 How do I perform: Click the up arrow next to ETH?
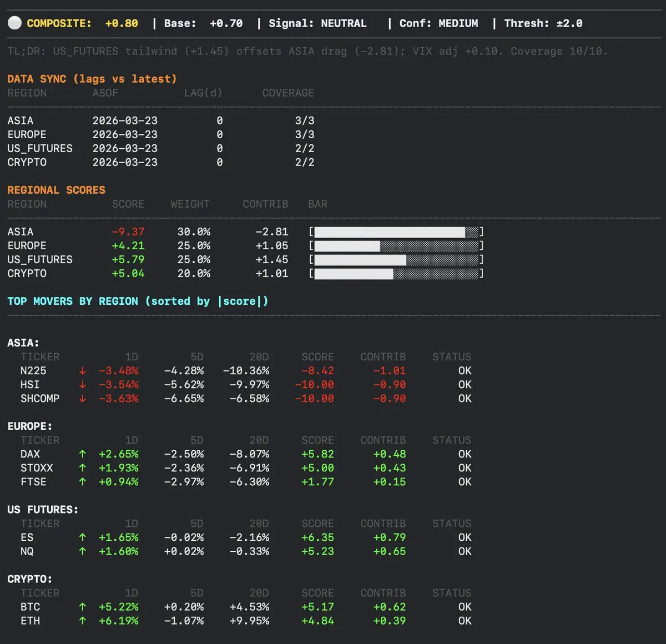point(83,621)
